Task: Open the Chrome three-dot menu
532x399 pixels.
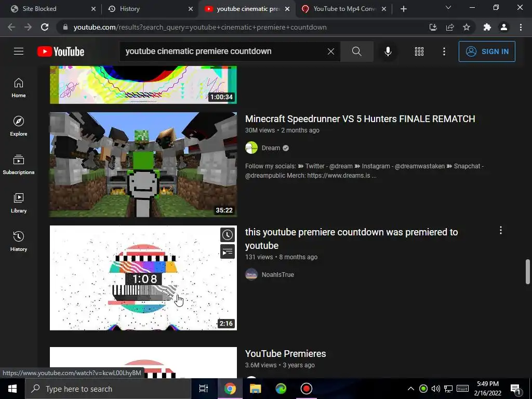Action: click(x=521, y=27)
